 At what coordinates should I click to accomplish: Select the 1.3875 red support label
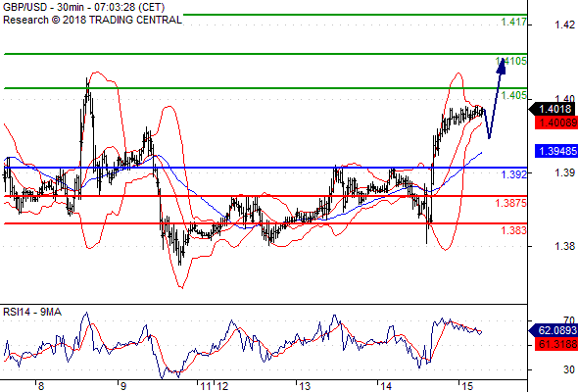(511, 203)
